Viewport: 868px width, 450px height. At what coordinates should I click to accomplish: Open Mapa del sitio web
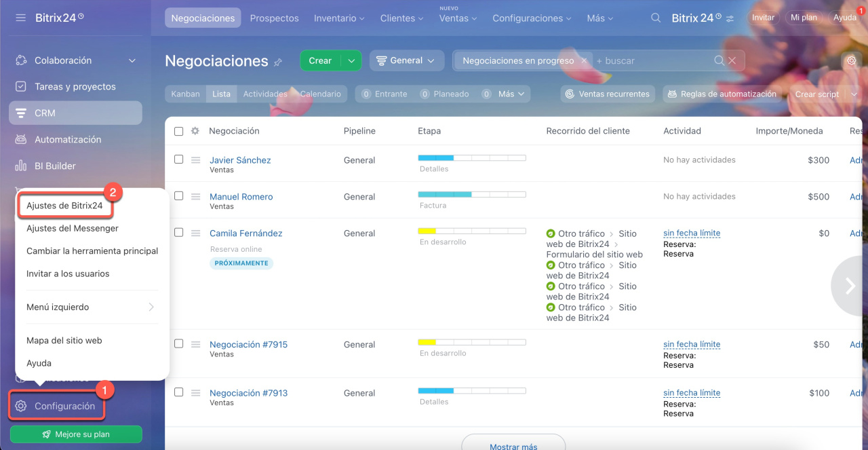coord(64,340)
